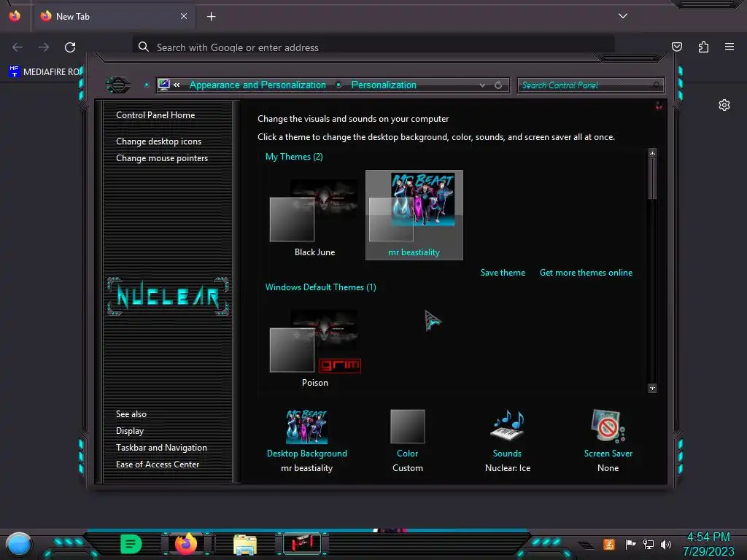
Task: Open the Firefox hamburger application menu
Action: click(729, 47)
